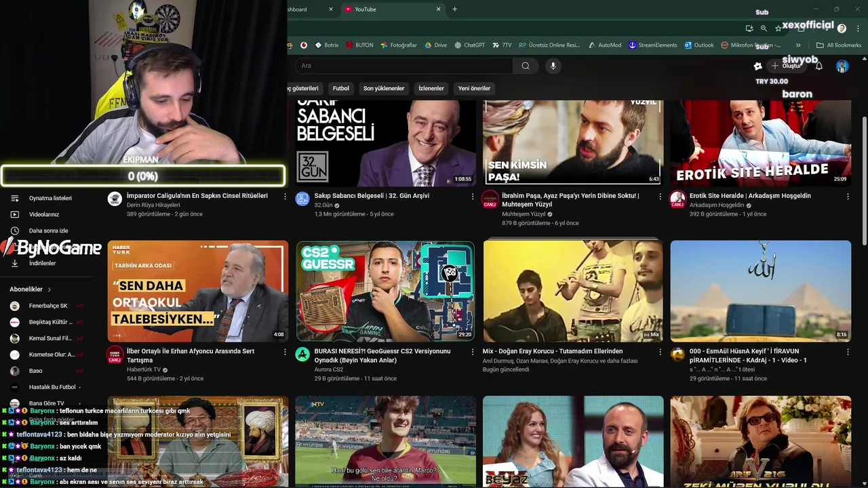Open options menu for Sakıp Sabancı Belgeseli video
The height and width of the screenshot is (488, 868).
(x=473, y=197)
